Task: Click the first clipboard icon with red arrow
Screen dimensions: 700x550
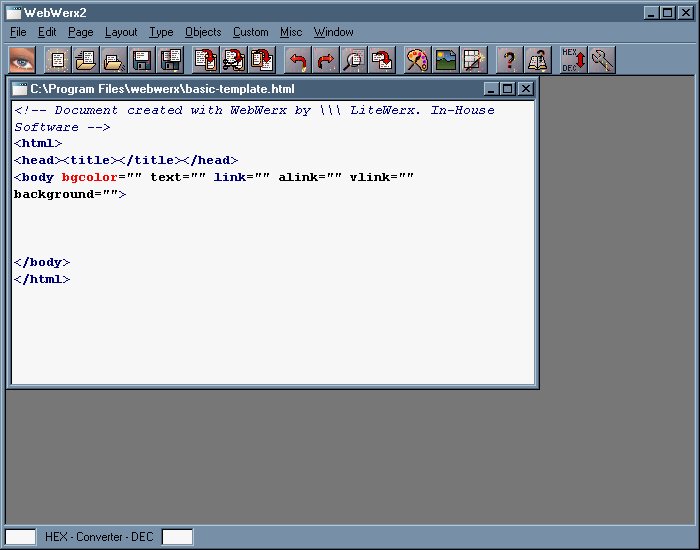Action: click(x=206, y=59)
